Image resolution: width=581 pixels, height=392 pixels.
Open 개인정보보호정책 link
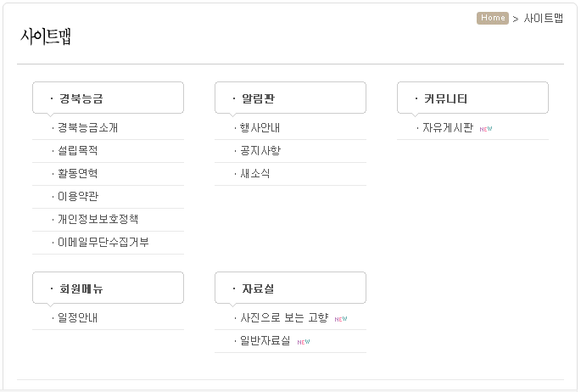point(98,220)
